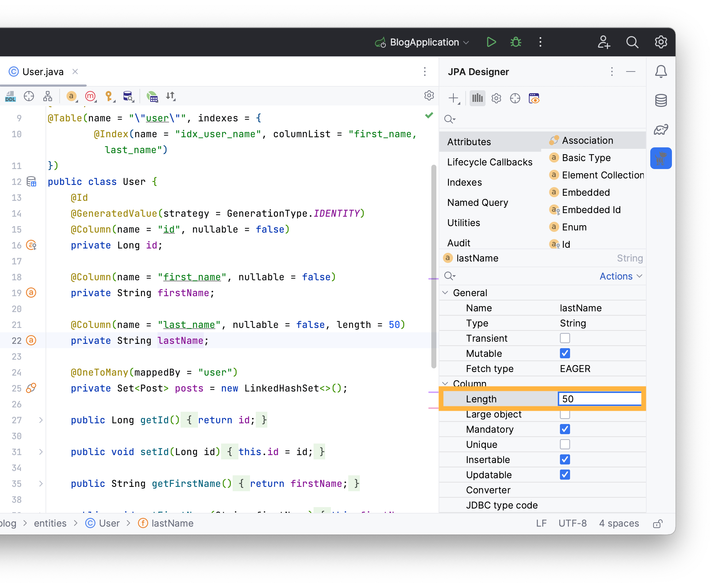Open the DDL generation tool
716x588 pixels.
10,97
